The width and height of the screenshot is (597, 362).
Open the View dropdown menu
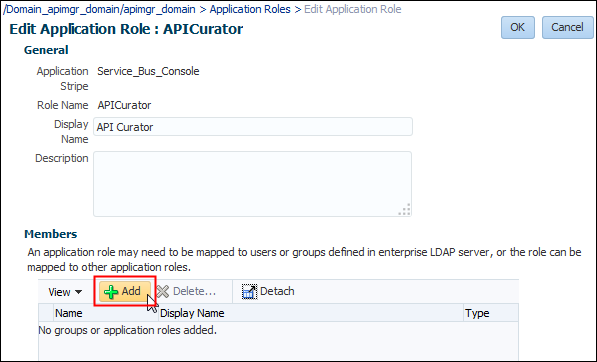point(65,292)
